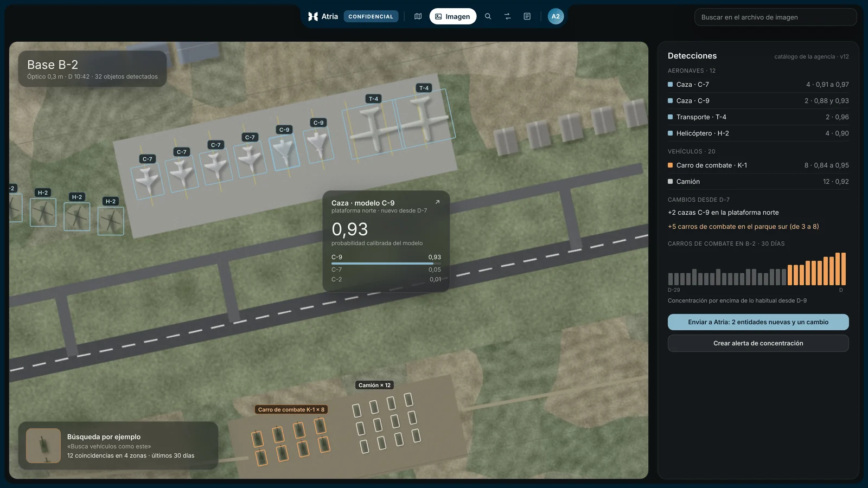Select the Caza · C-9 detection row
Screen dimensions: 868x488
click(758, 101)
